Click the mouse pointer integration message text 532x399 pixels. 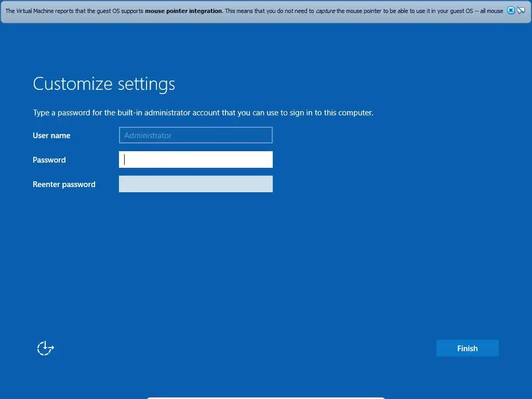[x=254, y=11]
